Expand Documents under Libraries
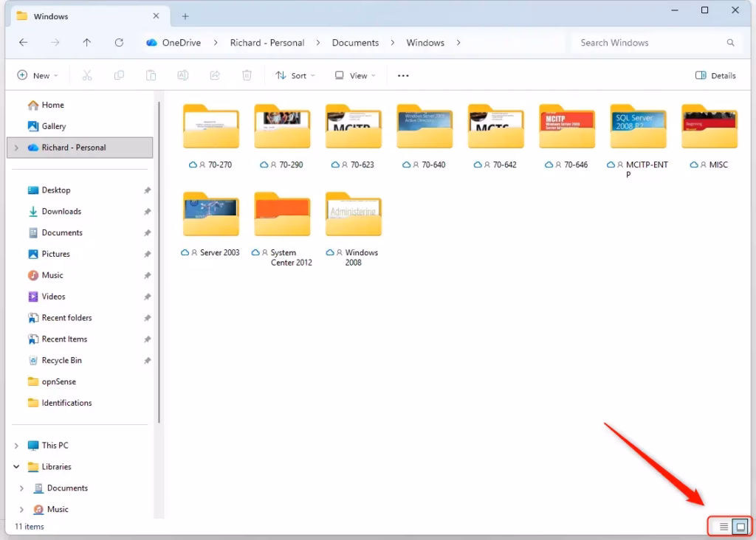The image size is (756, 540). [x=21, y=488]
